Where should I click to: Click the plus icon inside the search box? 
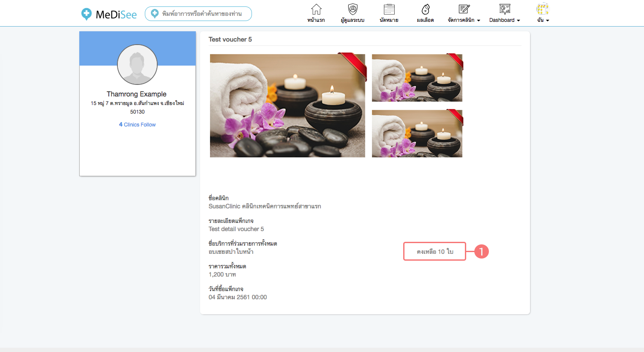click(155, 14)
